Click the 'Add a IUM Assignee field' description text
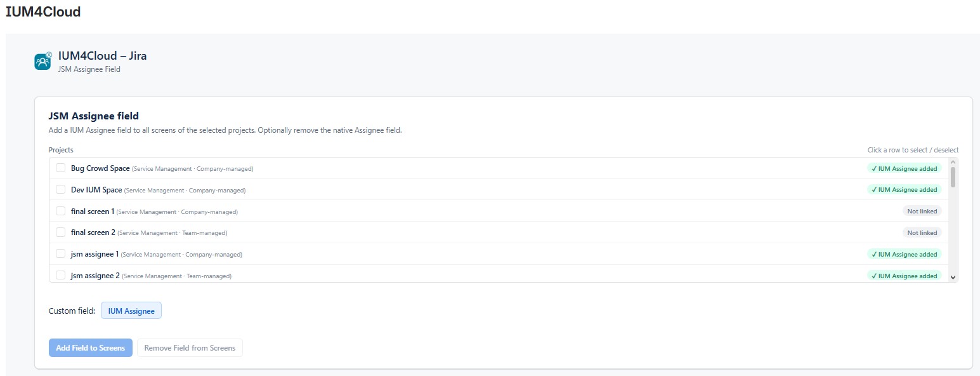980x376 pixels. tap(225, 130)
